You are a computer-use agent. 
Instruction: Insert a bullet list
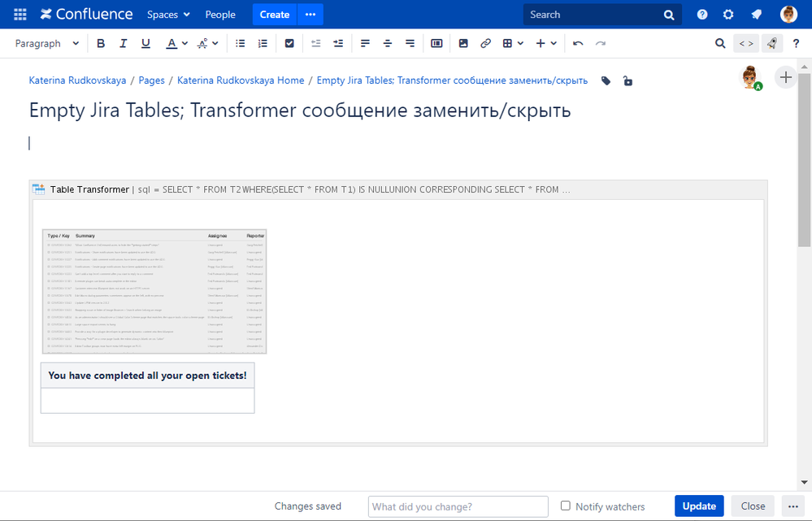pos(241,44)
